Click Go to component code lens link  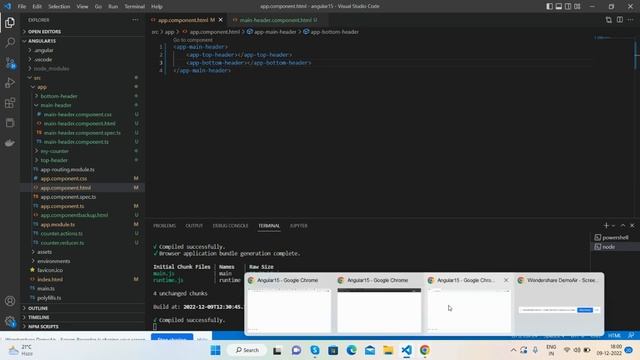tap(193, 40)
